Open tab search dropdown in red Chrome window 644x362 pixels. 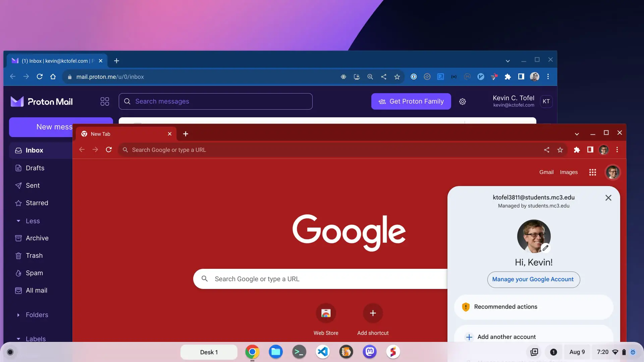[x=577, y=134]
